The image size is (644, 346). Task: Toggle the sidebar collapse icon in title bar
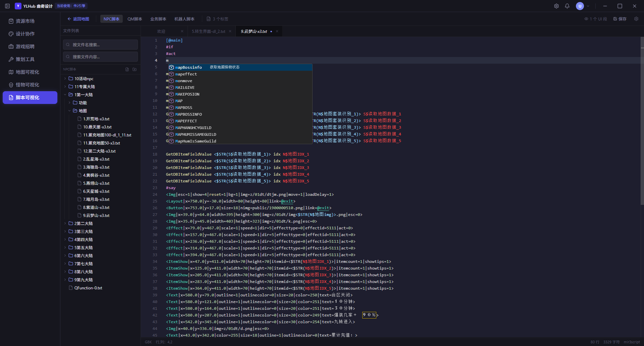tap(7, 6)
